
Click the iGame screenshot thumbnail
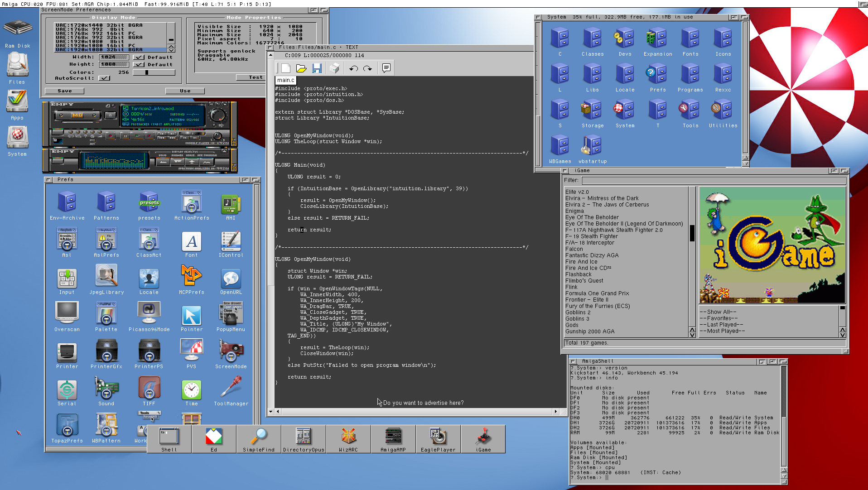[772, 245]
